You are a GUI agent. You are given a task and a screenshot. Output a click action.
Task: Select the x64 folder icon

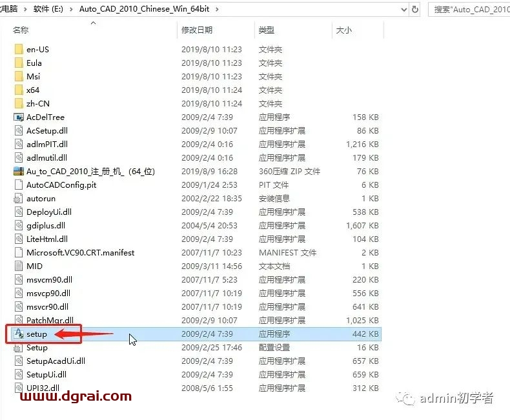pyautogui.click(x=19, y=90)
